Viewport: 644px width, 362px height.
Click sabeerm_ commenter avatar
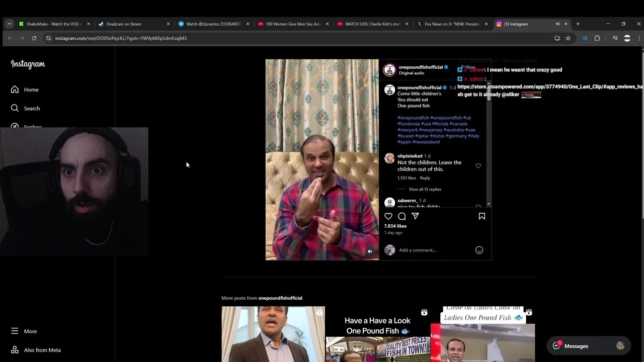(389, 202)
